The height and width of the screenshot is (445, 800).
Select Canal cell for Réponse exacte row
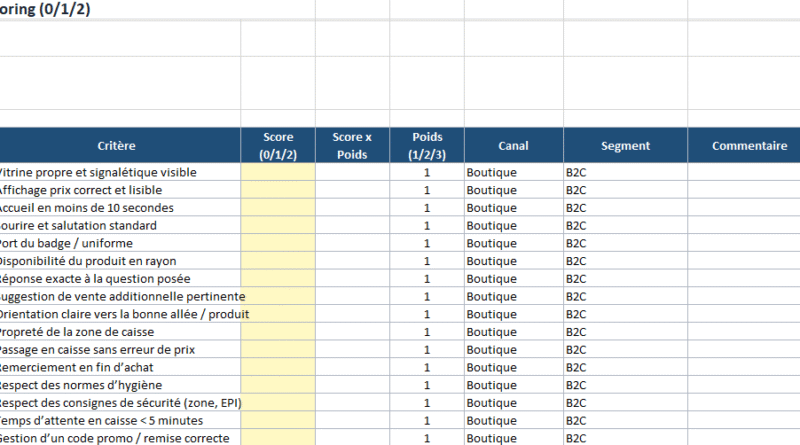[x=513, y=279]
